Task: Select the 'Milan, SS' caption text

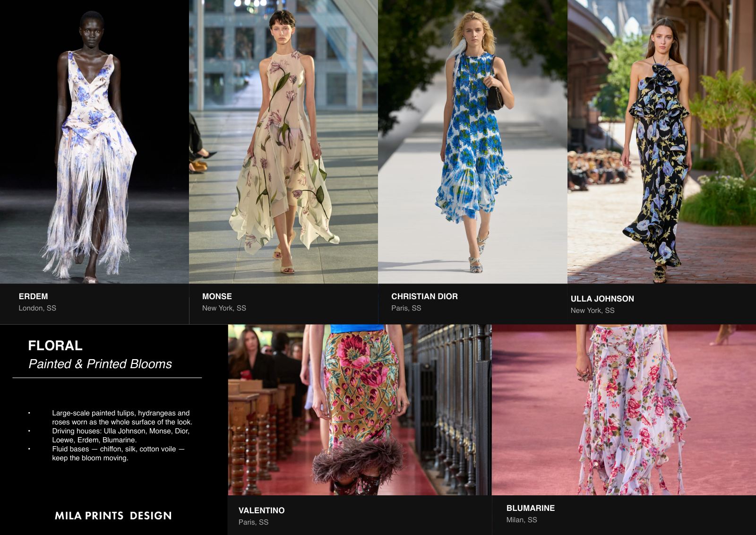Action: click(522, 520)
